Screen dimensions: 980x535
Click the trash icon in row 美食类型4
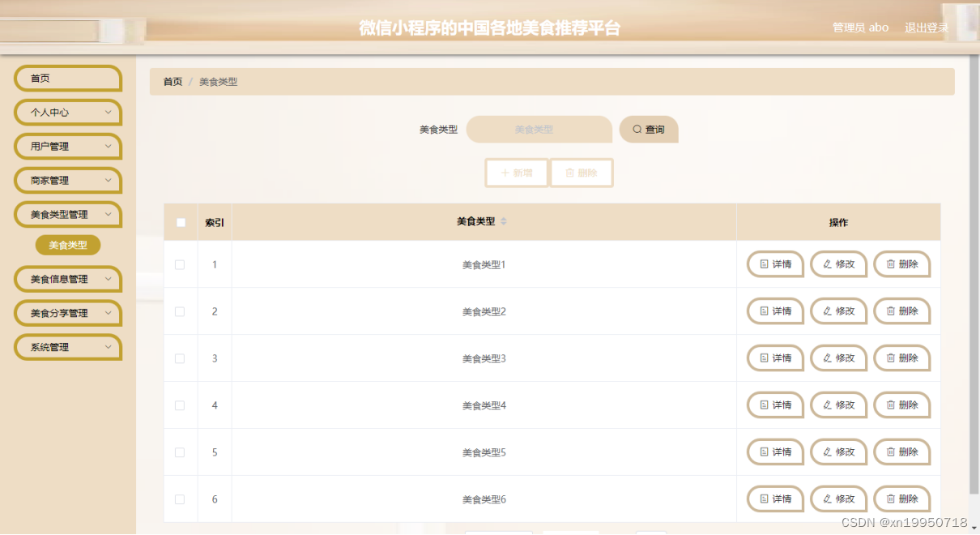[891, 405]
